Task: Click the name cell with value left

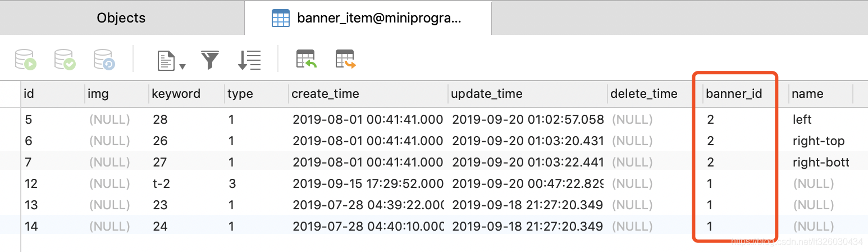Action: (802, 120)
